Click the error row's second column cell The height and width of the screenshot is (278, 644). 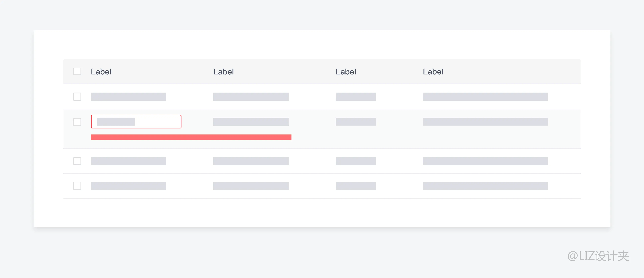[x=251, y=122]
